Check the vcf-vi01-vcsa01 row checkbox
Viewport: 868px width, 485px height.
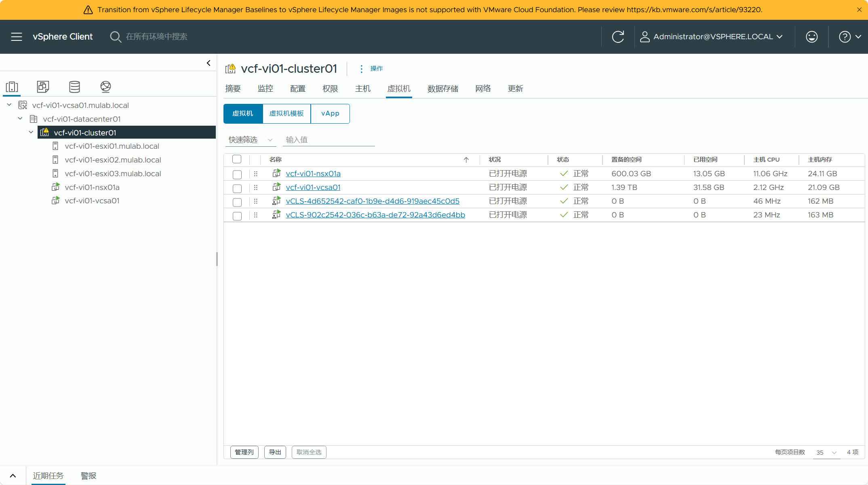(x=237, y=188)
